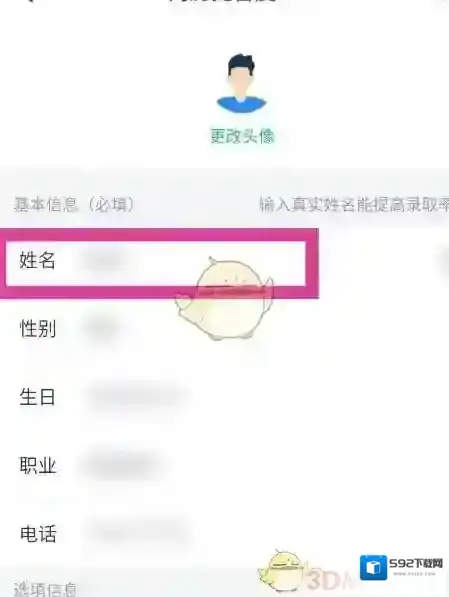Choose the blurred 性别 value

tap(101, 329)
